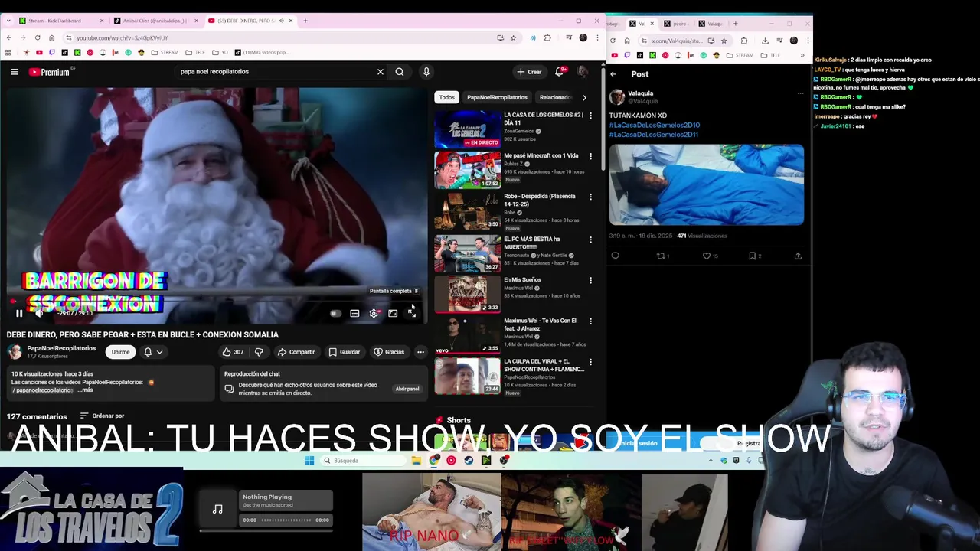Click the Windows Start button on taskbar
Image resolution: width=980 pixels, height=551 pixels.
tap(309, 461)
